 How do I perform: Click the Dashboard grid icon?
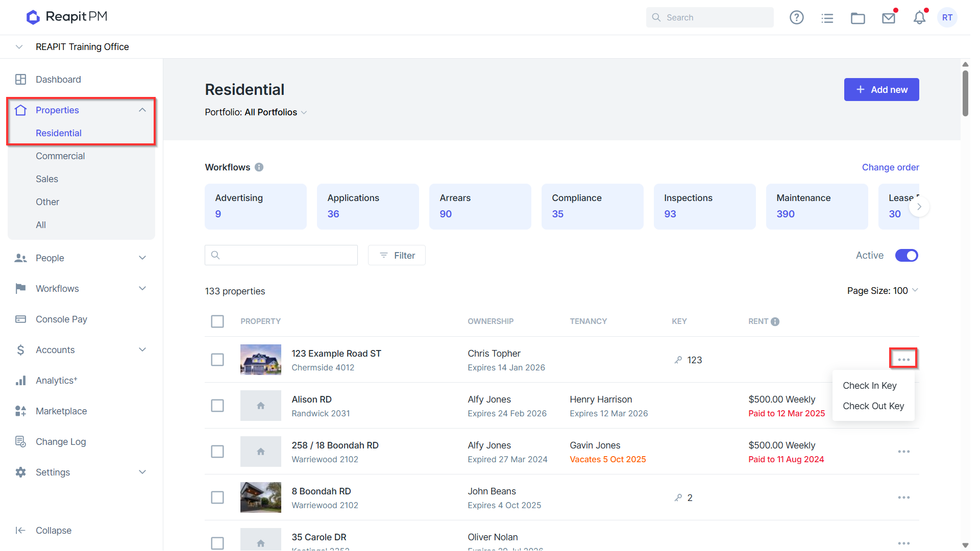tap(20, 80)
